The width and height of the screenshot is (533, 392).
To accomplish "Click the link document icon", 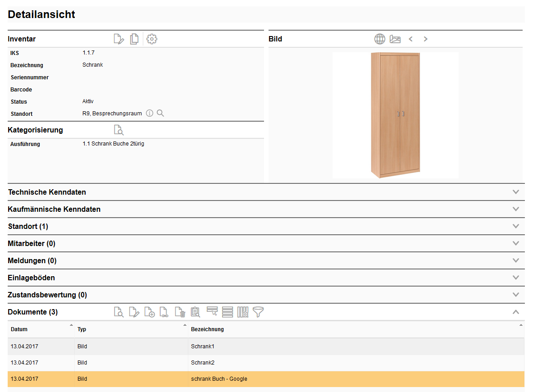I will (x=164, y=312).
